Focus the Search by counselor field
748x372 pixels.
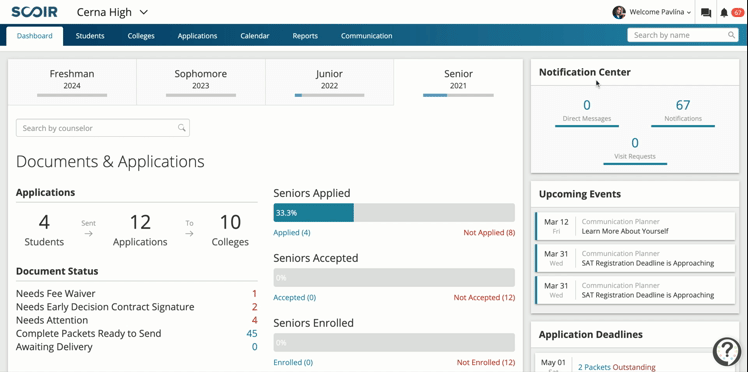(x=103, y=128)
